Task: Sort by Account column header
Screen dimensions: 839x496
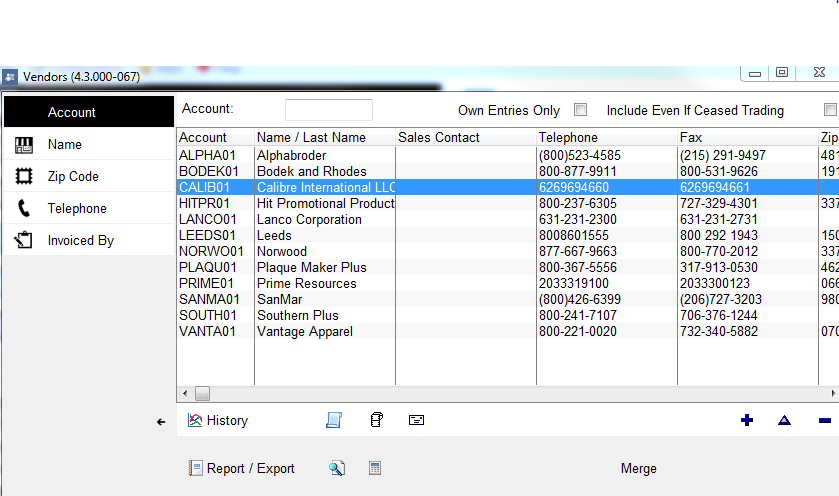Action: [216, 138]
